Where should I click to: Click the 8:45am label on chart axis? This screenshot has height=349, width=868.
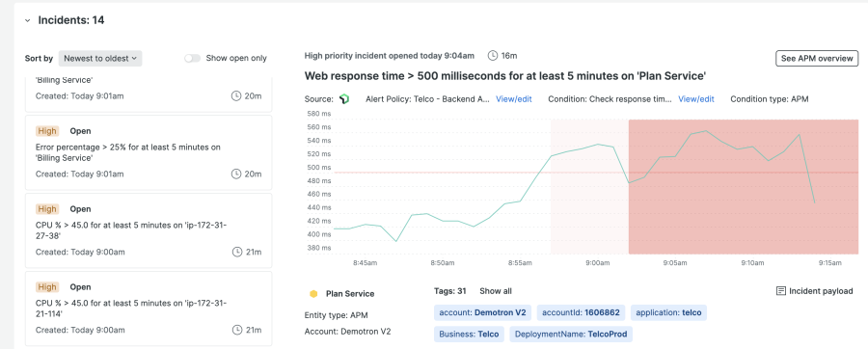(366, 263)
